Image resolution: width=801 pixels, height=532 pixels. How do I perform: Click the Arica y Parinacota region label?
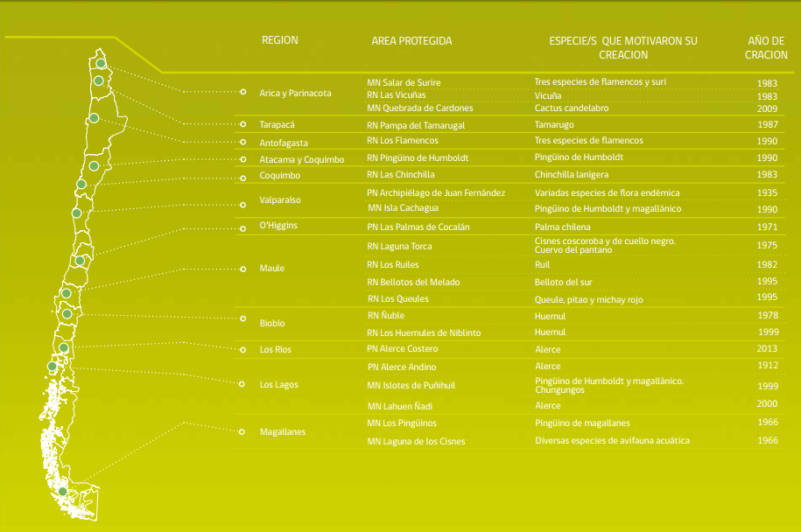(295, 93)
